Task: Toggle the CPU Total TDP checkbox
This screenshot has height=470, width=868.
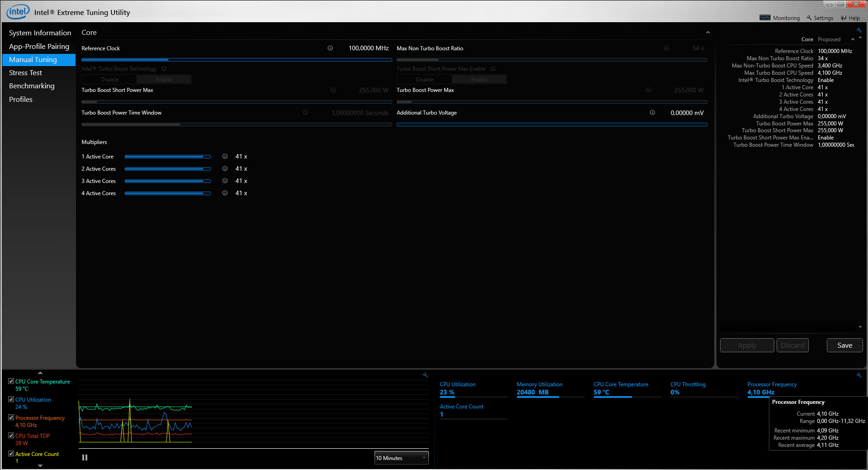Action: tap(11, 436)
